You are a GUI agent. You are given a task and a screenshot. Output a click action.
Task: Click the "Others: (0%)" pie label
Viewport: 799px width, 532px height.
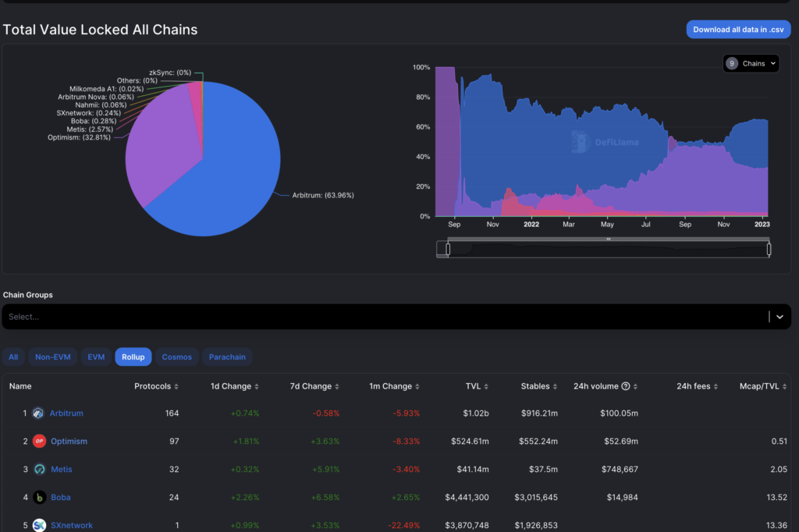point(137,80)
